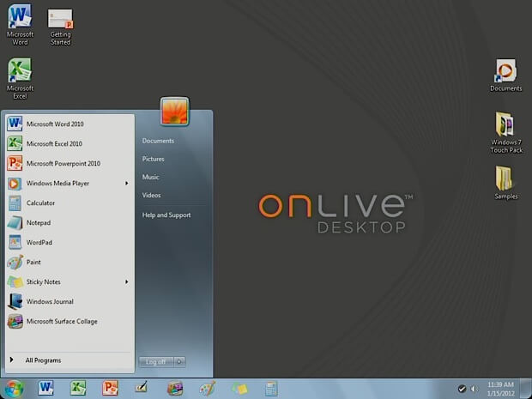Open the Windows 7 Touch Pack folder
This screenshot has width=532, height=399.
point(506,132)
